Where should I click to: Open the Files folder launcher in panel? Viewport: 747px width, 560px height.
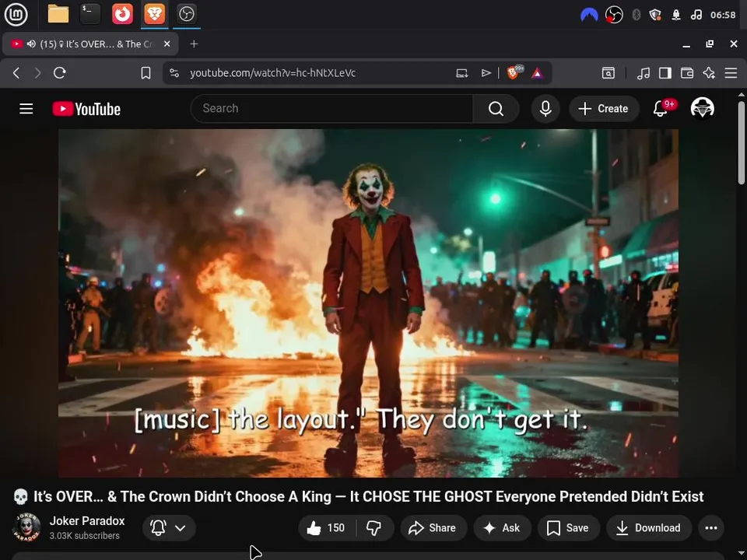(x=58, y=14)
